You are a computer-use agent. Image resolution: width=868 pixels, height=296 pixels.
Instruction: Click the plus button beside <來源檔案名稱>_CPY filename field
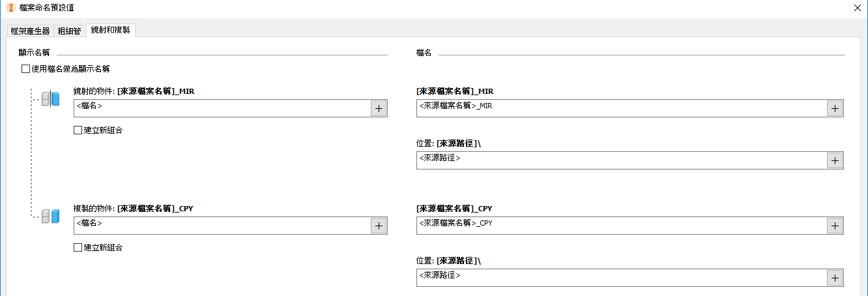(x=835, y=226)
